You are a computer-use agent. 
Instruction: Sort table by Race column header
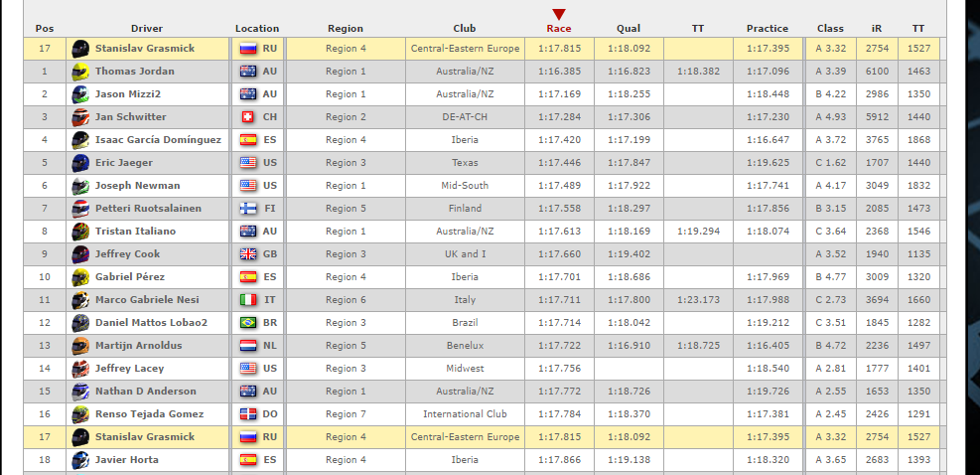coord(559,29)
